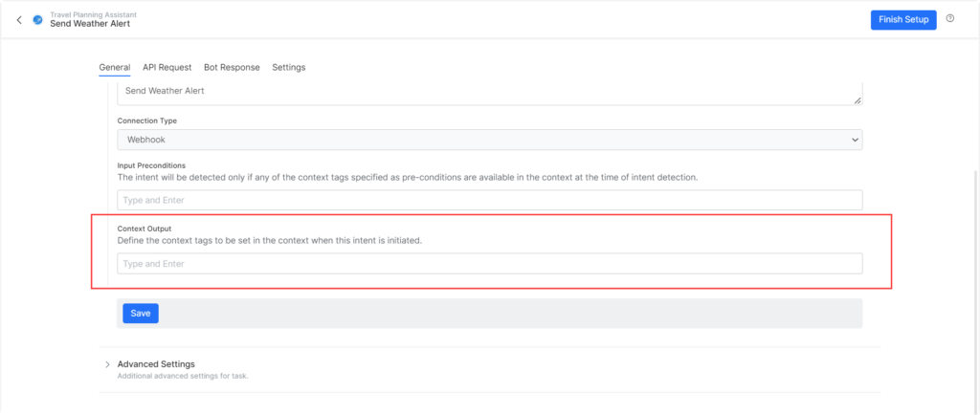This screenshot has width=980, height=415.
Task: Click the blue Save button
Action: coord(141,314)
